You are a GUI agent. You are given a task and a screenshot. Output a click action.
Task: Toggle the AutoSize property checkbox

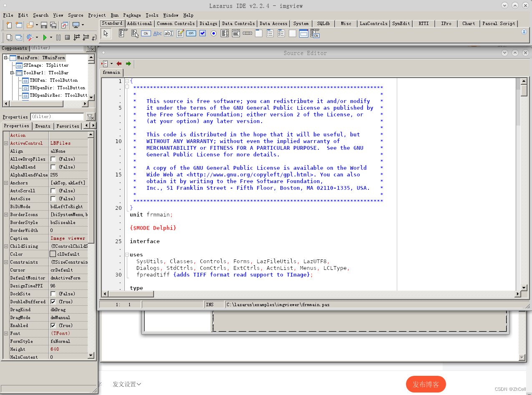[x=53, y=199]
